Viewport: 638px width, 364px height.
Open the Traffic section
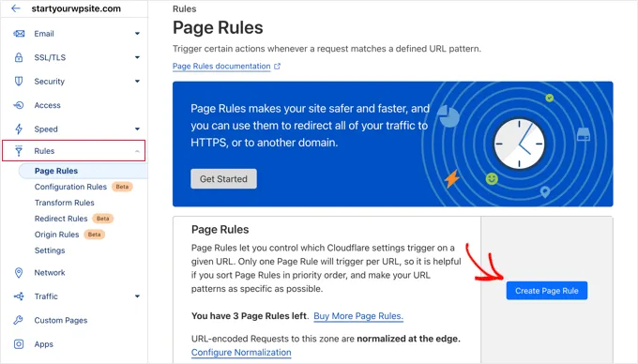[x=46, y=296]
